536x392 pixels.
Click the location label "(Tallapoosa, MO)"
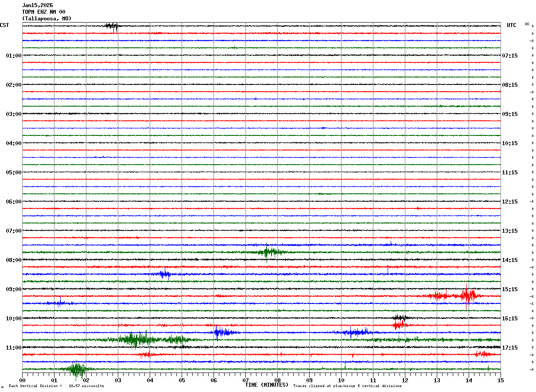47,19
